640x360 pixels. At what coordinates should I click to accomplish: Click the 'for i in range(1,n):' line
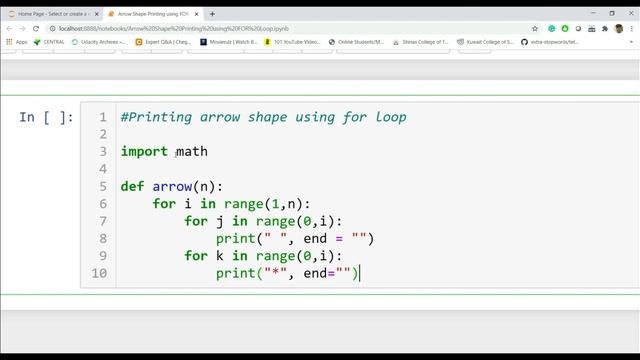coord(231,204)
